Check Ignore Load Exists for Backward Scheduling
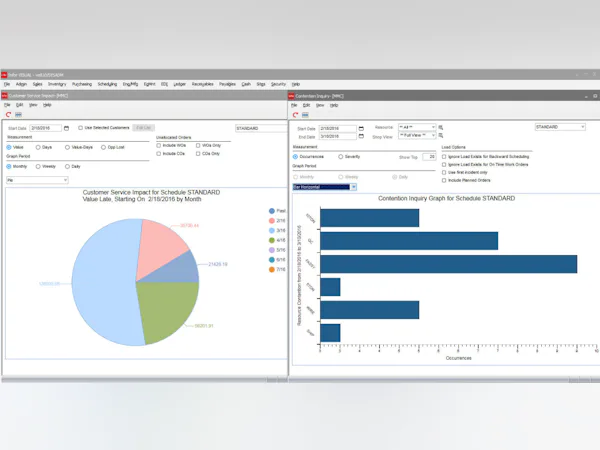600x450 pixels. [444, 157]
